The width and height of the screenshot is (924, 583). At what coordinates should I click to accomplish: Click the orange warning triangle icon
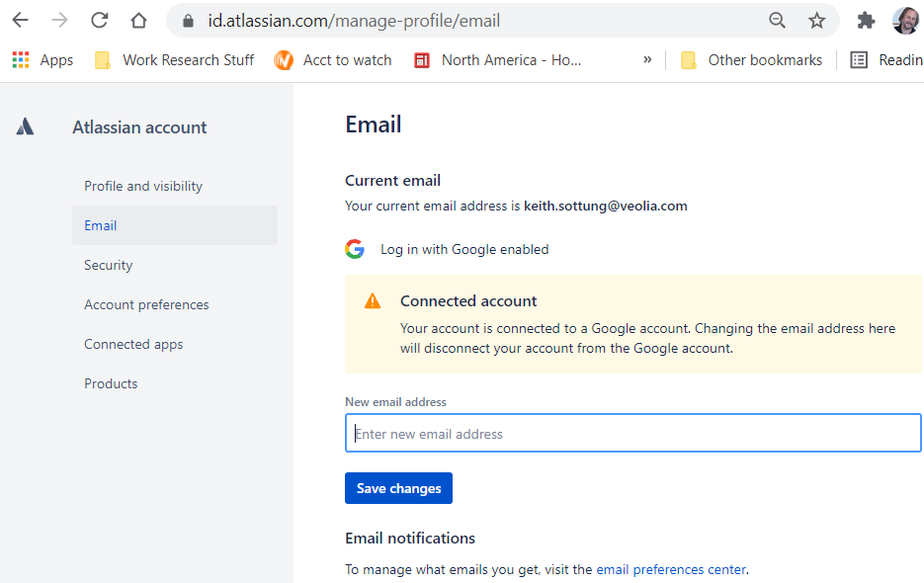[373, 301]
